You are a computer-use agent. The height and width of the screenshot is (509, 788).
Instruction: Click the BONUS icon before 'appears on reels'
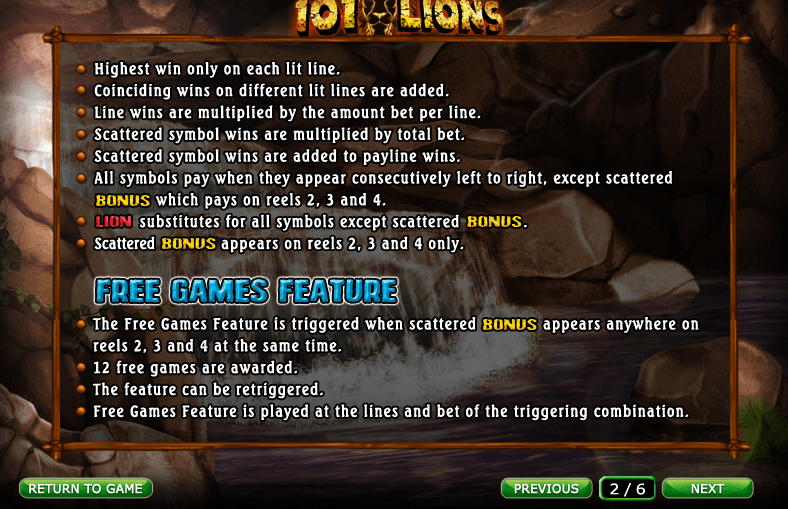pyautogui.click(x=188, y=244)
